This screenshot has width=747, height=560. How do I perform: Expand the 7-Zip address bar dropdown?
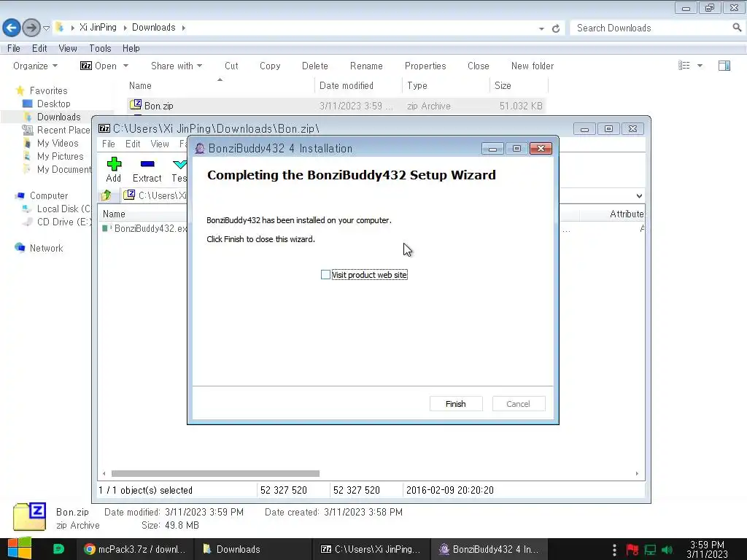point(639,195)
